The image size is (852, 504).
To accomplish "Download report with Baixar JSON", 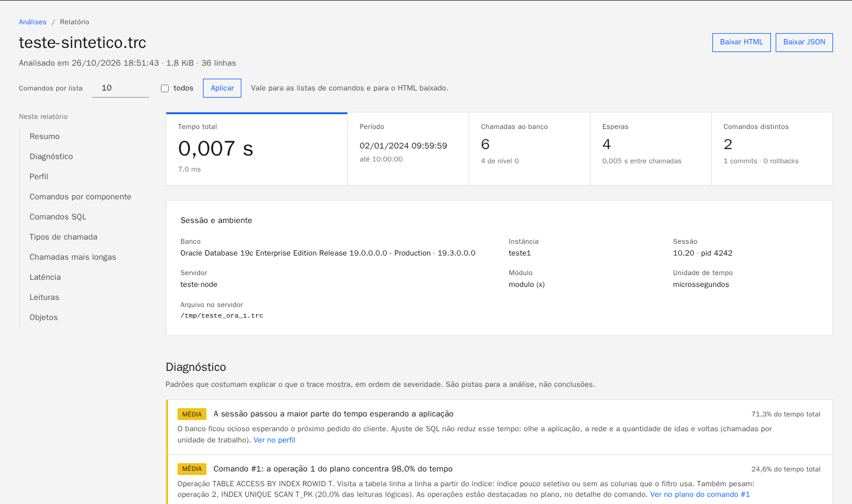I will click(x=804, y=43).
